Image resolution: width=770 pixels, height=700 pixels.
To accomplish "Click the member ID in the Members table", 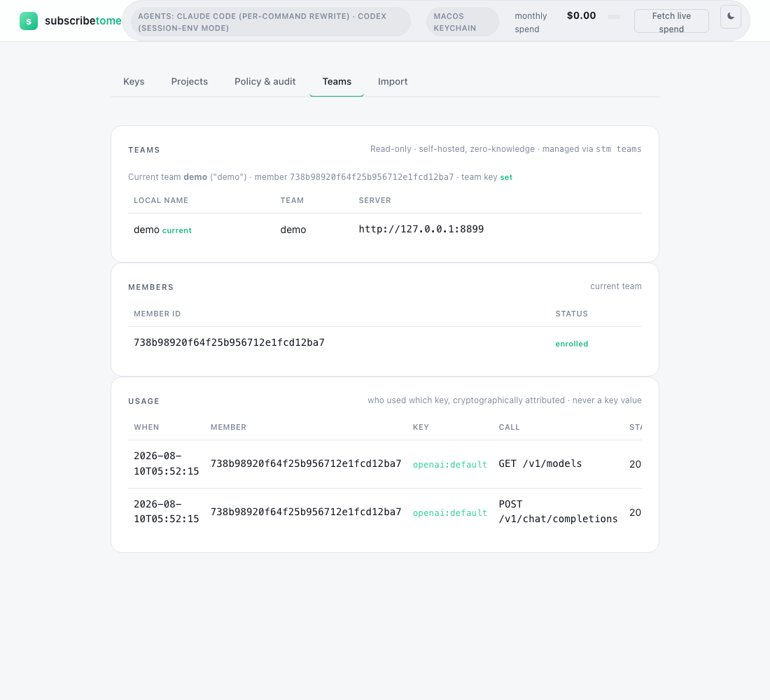I will tap(230, 343).
